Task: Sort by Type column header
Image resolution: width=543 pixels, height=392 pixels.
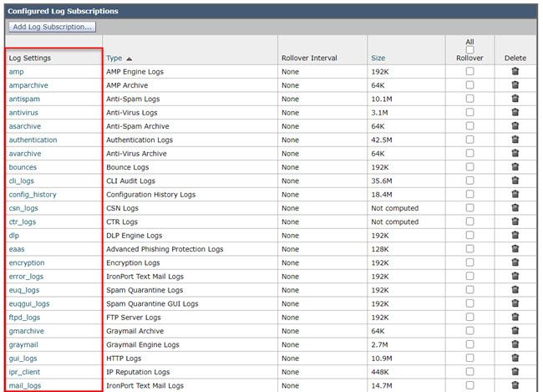Action: (114, 59)
